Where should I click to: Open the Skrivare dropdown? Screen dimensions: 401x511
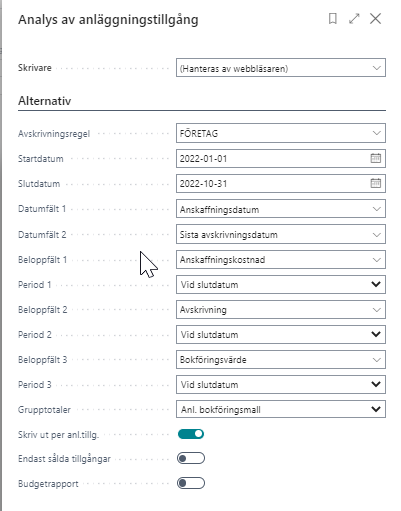(281, 68)
